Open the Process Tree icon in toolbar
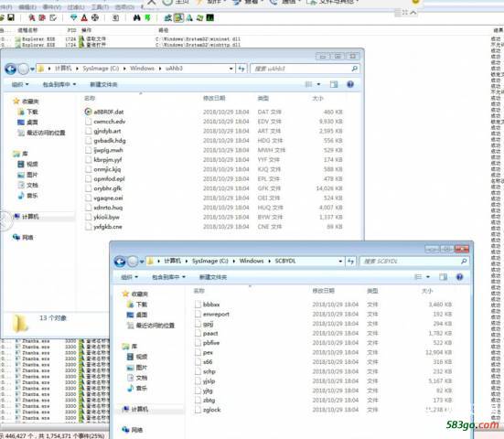Screen dimensions: 504x439 pyautogui.click(x=116, y=17)
